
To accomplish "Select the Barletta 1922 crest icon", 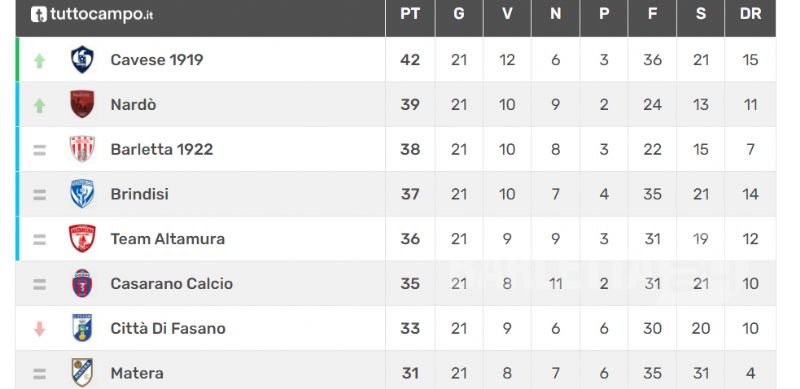I will click(82, 149).
